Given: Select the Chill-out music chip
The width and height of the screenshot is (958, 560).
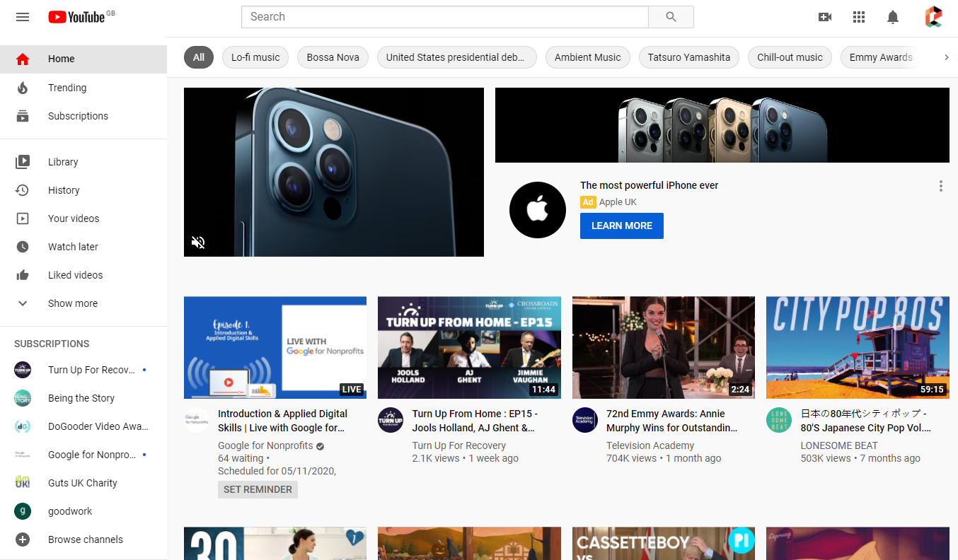Looking at the screenshot, I should (x=790, y=57).
